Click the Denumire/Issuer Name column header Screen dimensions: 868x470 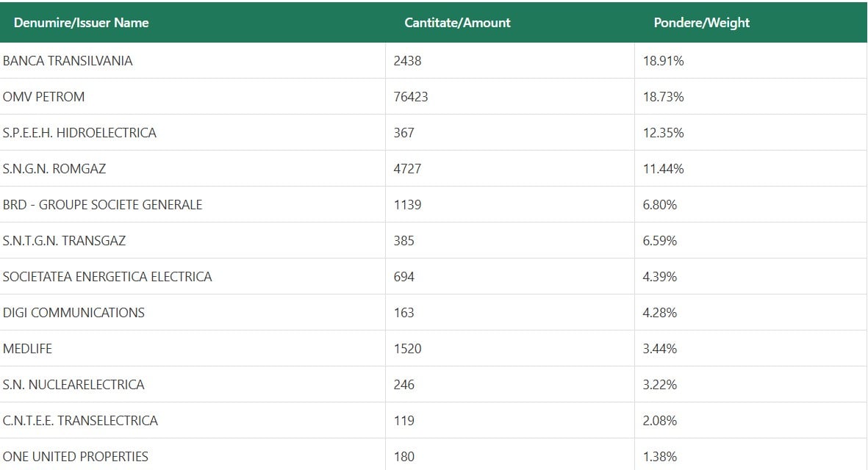coord(81,23)
